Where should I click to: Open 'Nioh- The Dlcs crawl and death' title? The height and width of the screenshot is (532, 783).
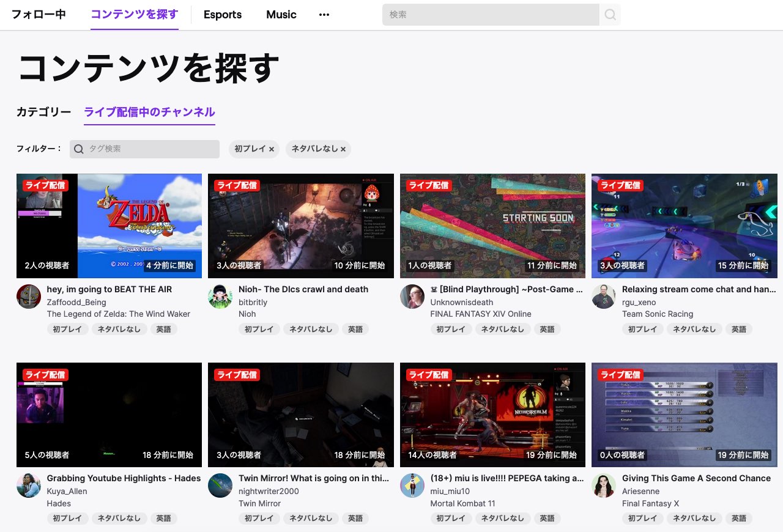(x=303, y=289)
